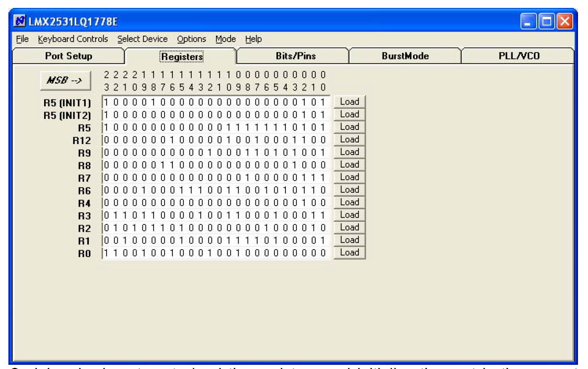
Task: Select the R6 register bit field
Action: click(x=215, y=190)
